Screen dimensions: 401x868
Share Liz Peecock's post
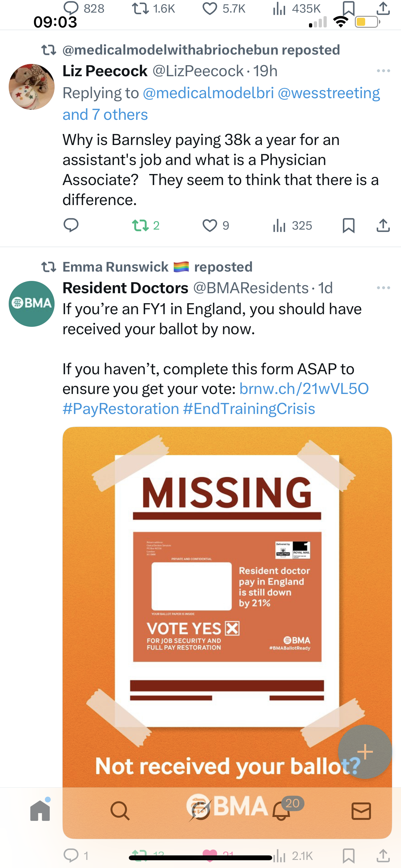(x=383, y=225)
